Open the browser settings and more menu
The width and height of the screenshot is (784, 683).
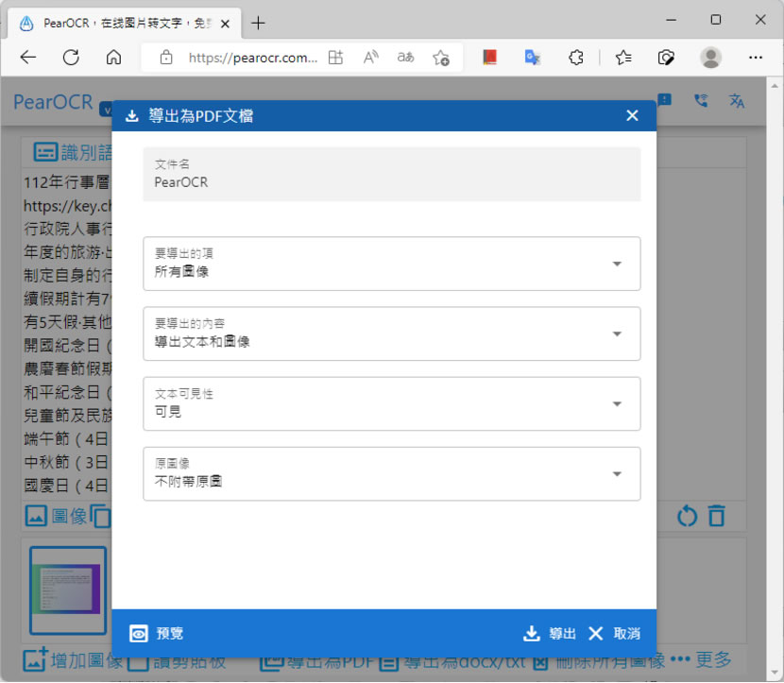click(756, 58)
